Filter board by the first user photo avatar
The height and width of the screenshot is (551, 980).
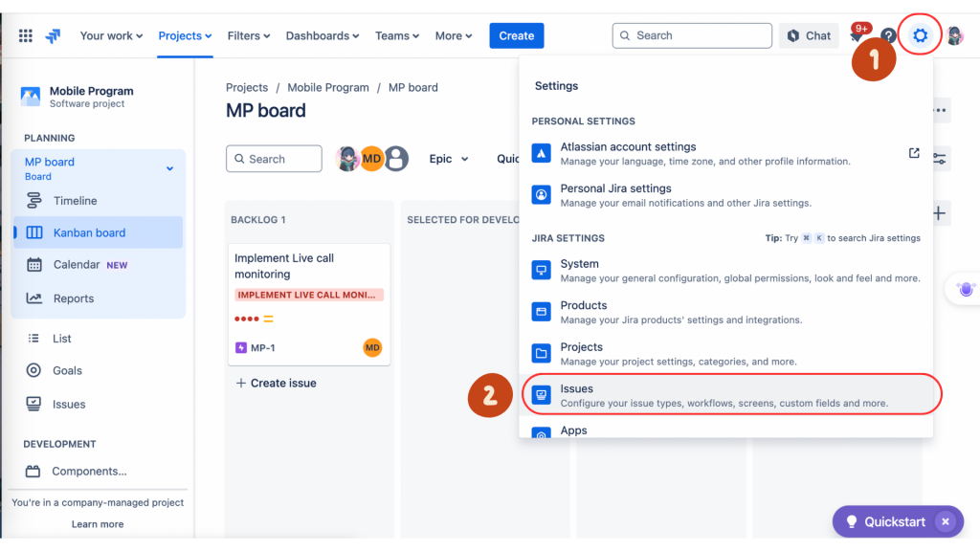click(346, 159)
